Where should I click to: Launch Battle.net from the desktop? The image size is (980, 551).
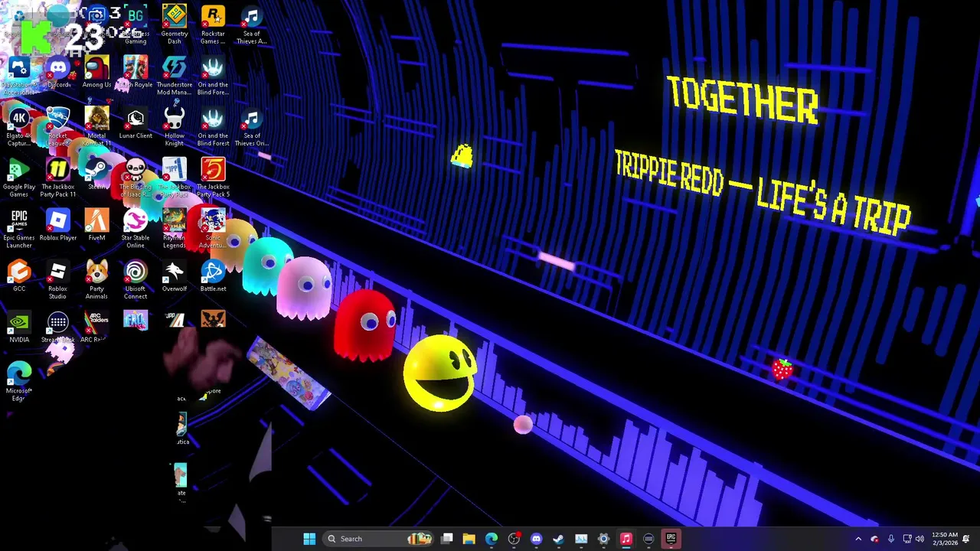tap(213, 276)
